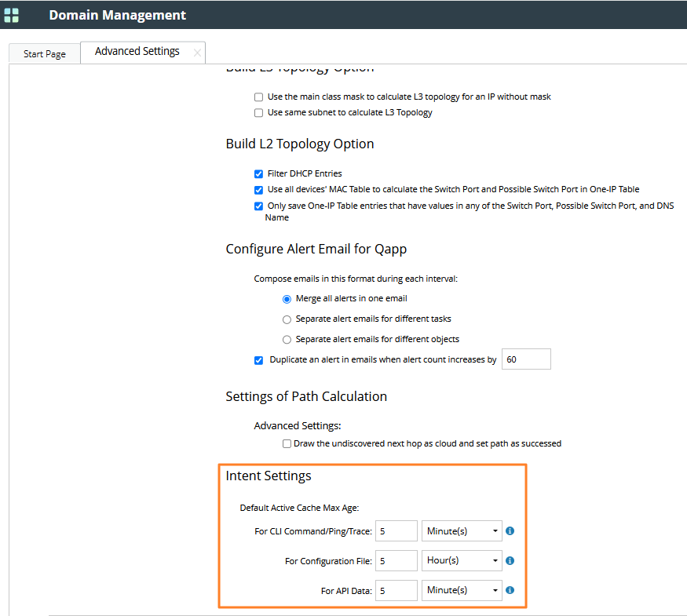Click info icon for Configuration File cache
The height and width of the screenshot is (616, 687).
pyautogui.click(x=510, y=561)
